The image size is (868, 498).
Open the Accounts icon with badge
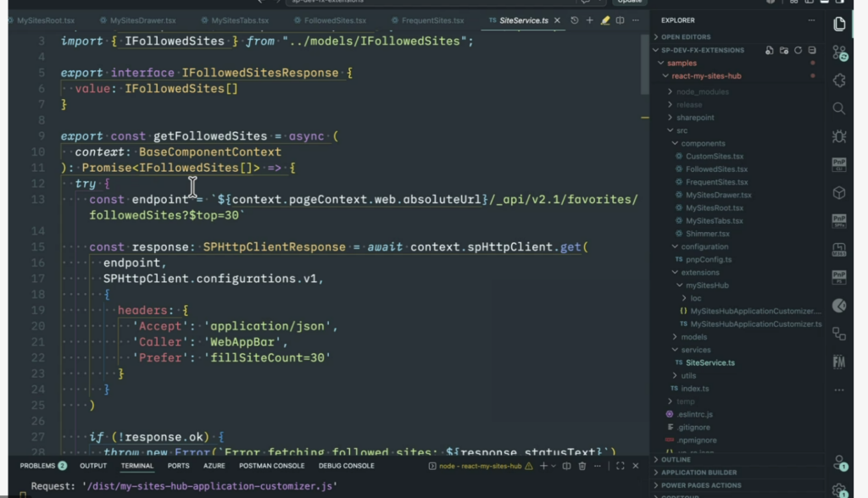[839, 462]
